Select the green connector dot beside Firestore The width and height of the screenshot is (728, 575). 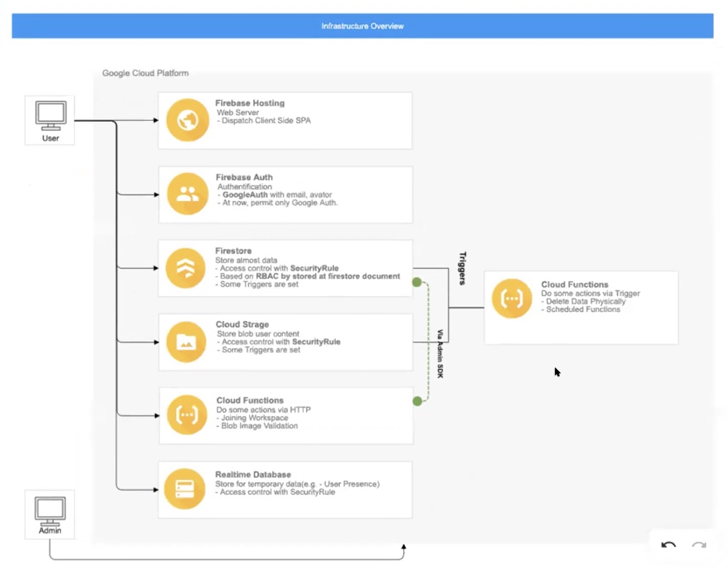click(x=417, y=282)
